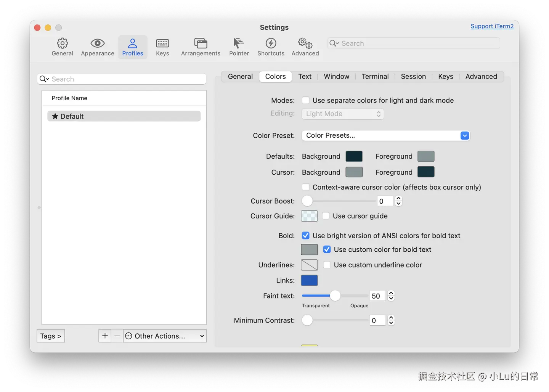This screenshot has width=549, height=392.
Task: Open the Other Actions dropdown
Action: pyautogui.click(x=165, y=336)
